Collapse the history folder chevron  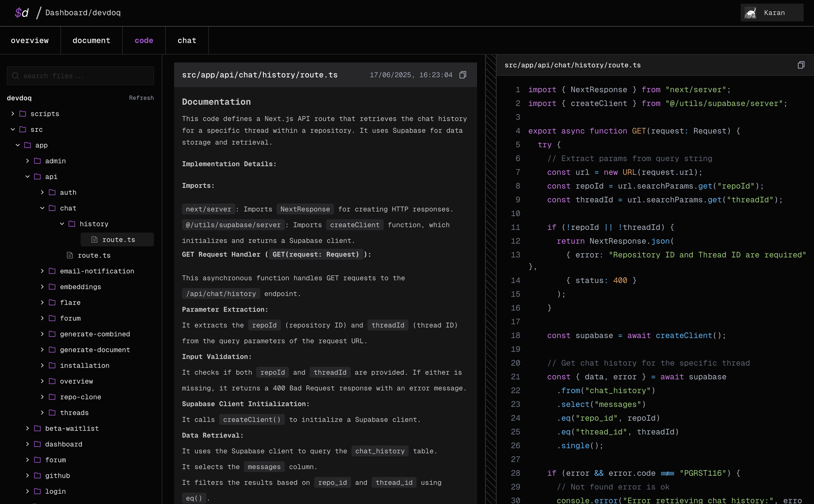62,224
